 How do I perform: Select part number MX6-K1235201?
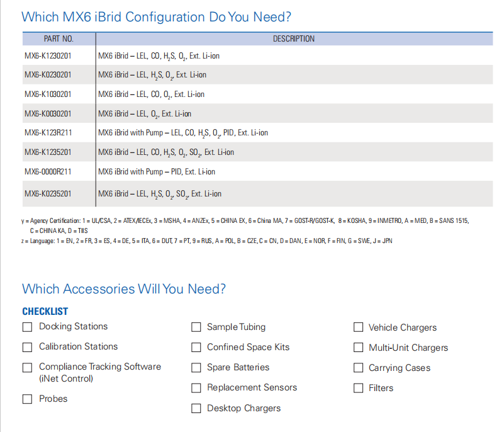(x=48, y=152)
